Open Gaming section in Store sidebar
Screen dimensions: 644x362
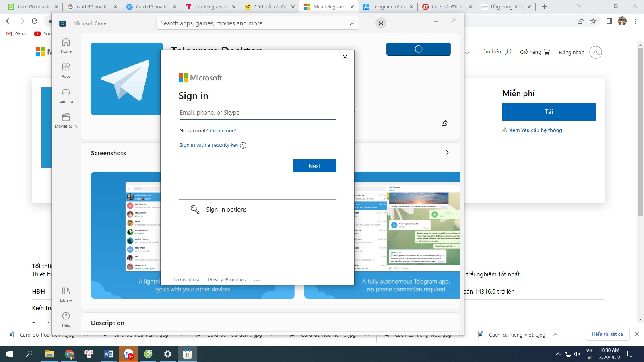(x=66, y=95)
